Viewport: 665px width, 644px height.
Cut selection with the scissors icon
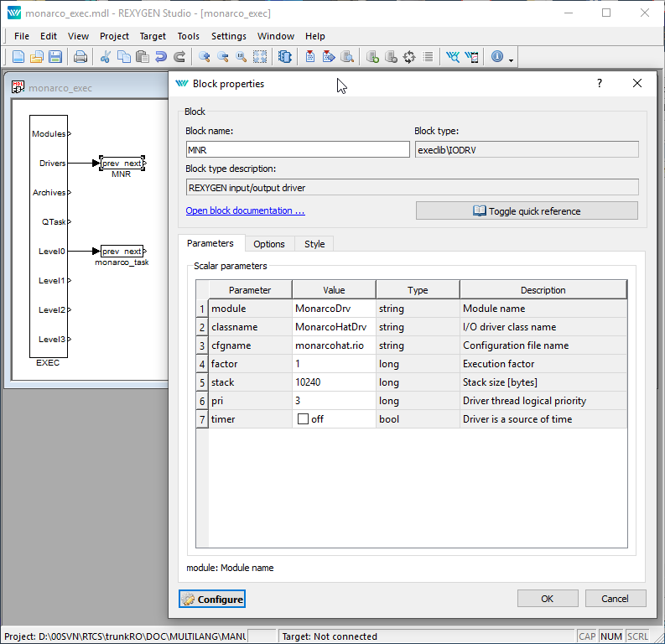(x=105, y=56)
